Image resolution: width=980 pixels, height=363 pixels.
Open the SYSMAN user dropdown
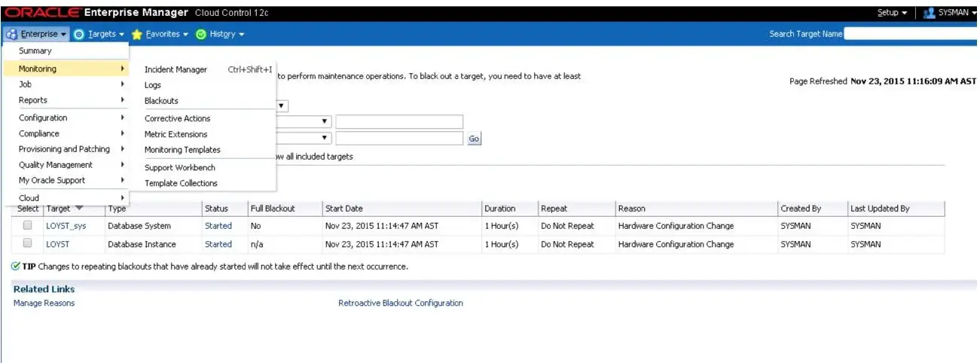point(957,13)
